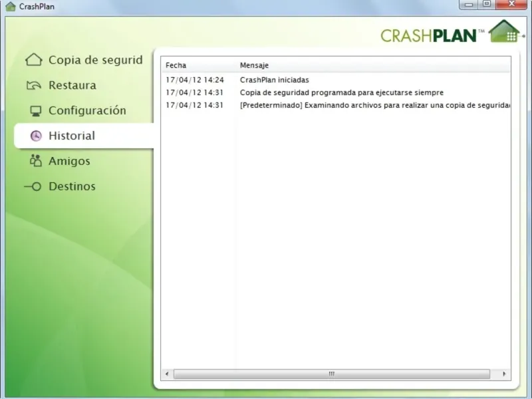
Task: Click the date 17/04/12 14:24
Action: pyautogui.click(x=195, y=80)
